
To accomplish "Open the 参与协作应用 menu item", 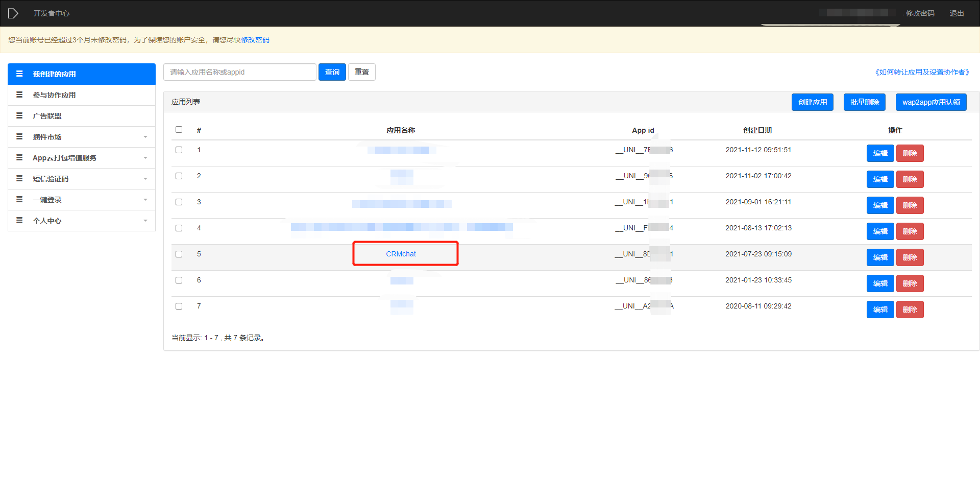I will (x=54, y=95).
